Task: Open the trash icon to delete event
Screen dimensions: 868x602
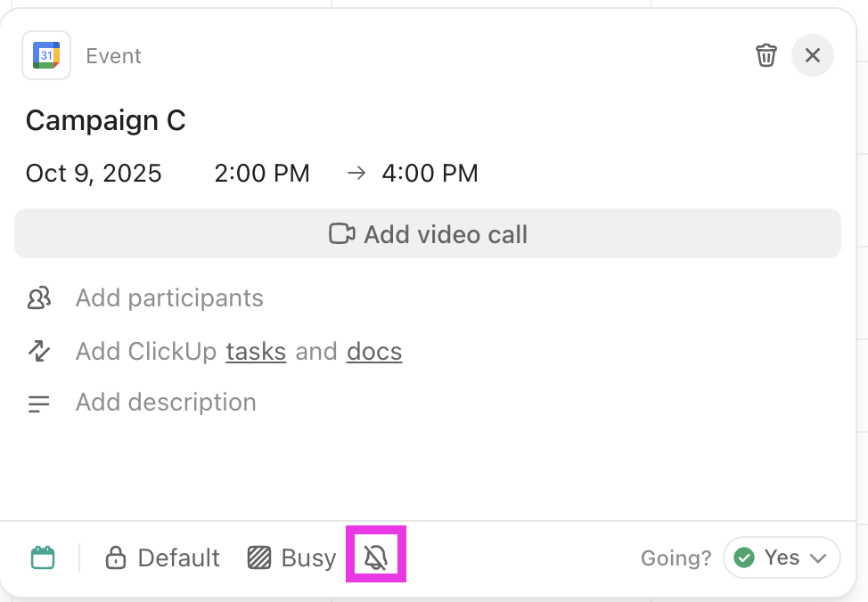Action: pos(766,55)
